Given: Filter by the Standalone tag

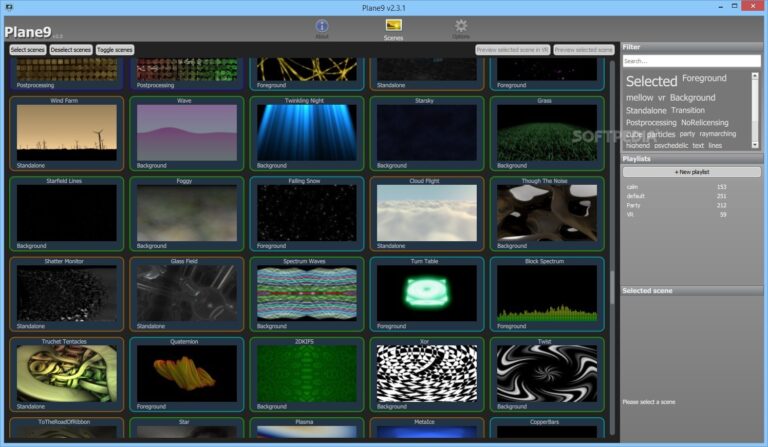Looking at the screenshot, I should [646, 110].
